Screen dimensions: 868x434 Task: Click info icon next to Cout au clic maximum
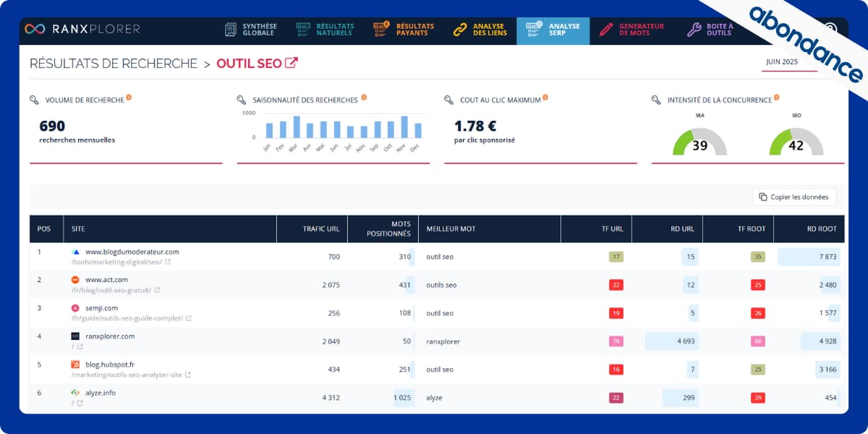[x=545, y=97]
